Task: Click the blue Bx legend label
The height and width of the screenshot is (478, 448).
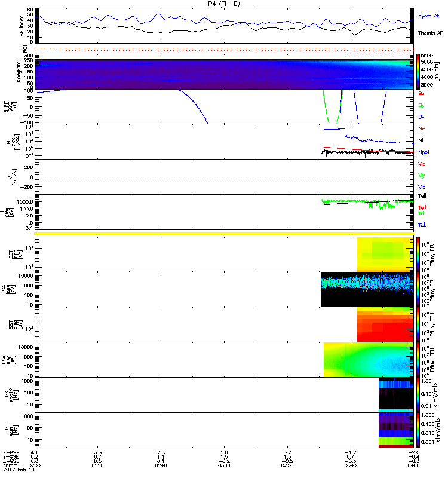Action: click(421, 117)
